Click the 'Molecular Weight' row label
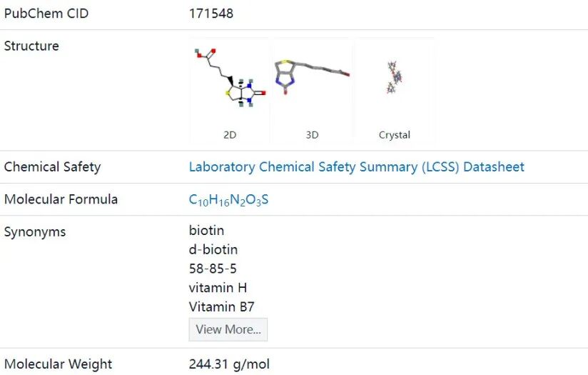This screenshot has width=588, height=375. 58,364
